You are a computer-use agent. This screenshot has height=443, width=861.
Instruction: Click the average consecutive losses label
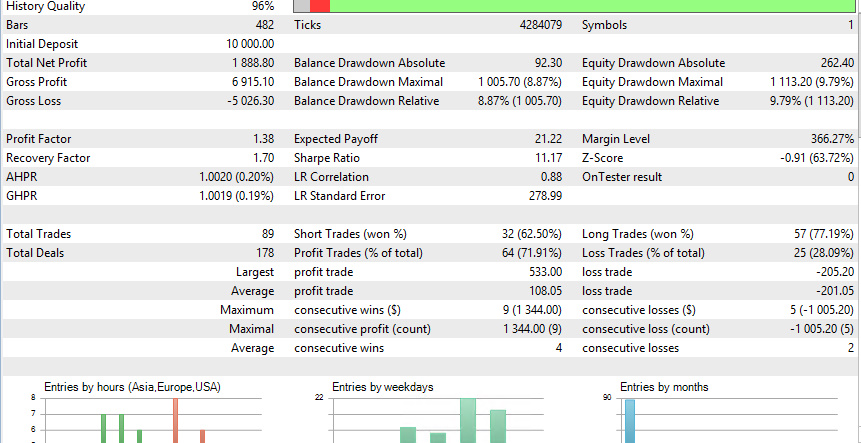[630, 349]
